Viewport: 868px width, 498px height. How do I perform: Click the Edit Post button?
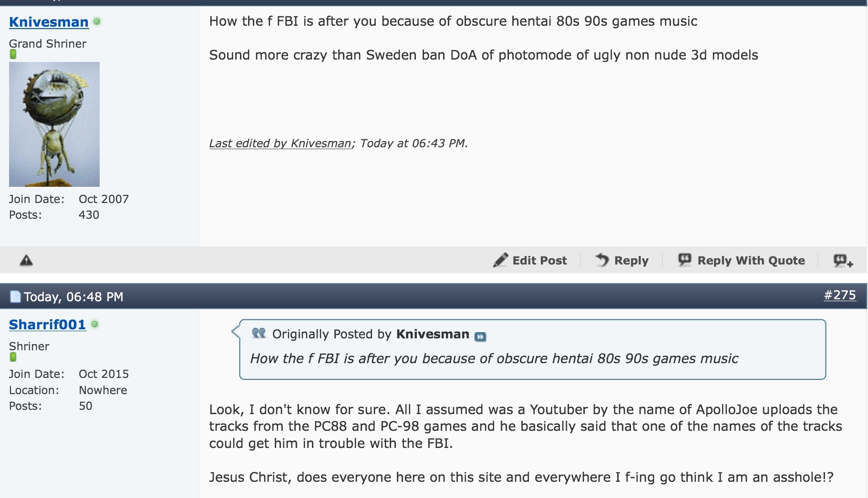pos(530,260)
